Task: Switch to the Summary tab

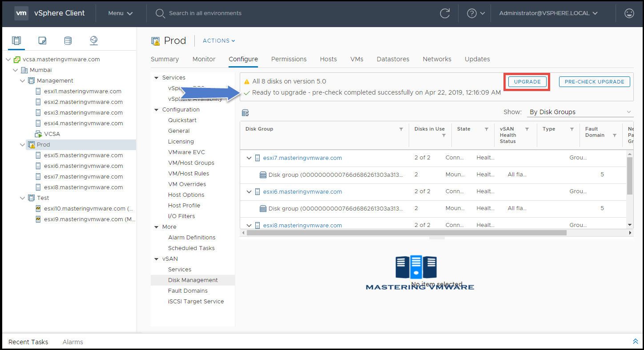Action: point(165,59)
